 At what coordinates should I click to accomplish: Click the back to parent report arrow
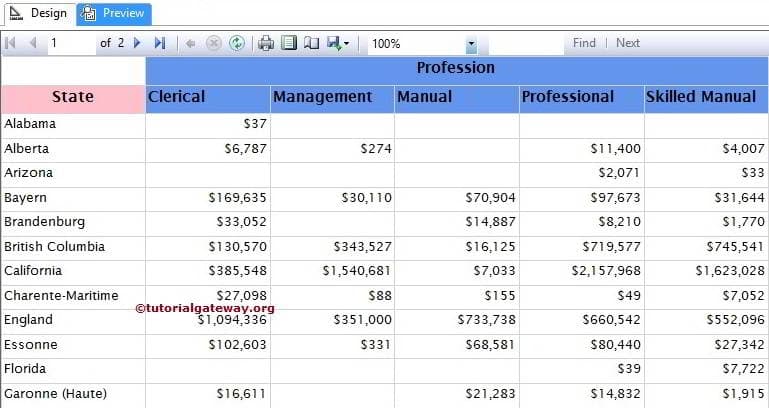[190, 43]
